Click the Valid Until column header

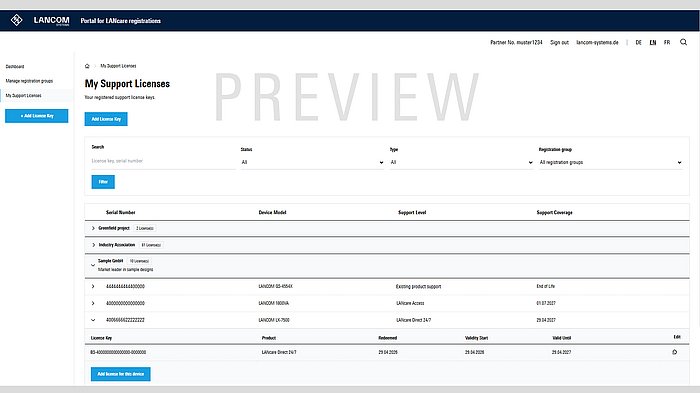[562, 338]
